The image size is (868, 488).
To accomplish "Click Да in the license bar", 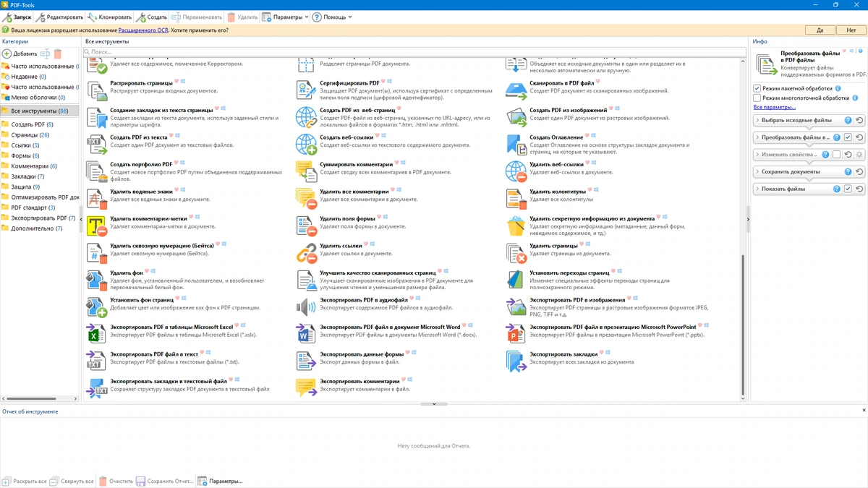I will point(820,30).
